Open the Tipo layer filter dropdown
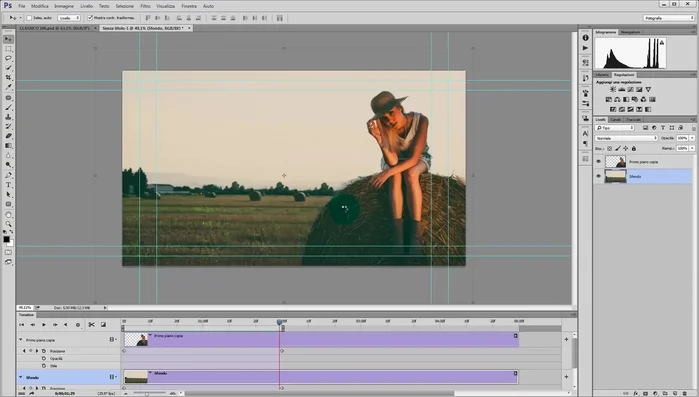The image size is (699, 397). click(615, 128)
